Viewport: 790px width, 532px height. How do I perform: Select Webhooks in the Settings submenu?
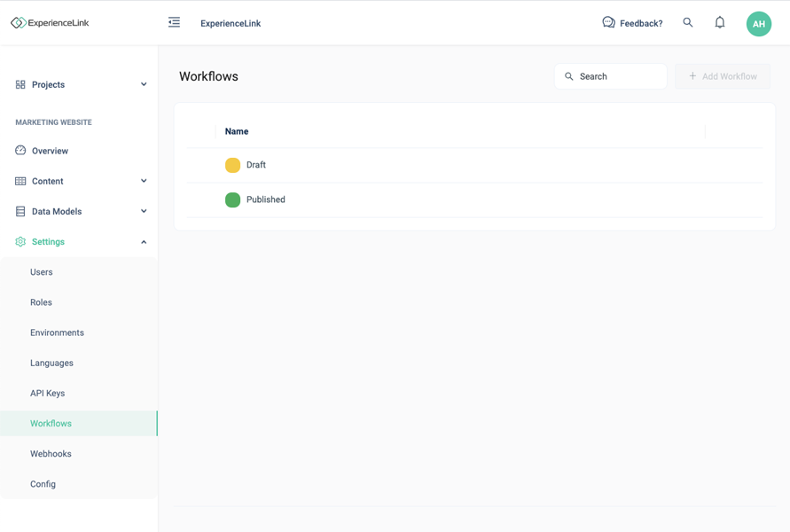click(51, 454)
